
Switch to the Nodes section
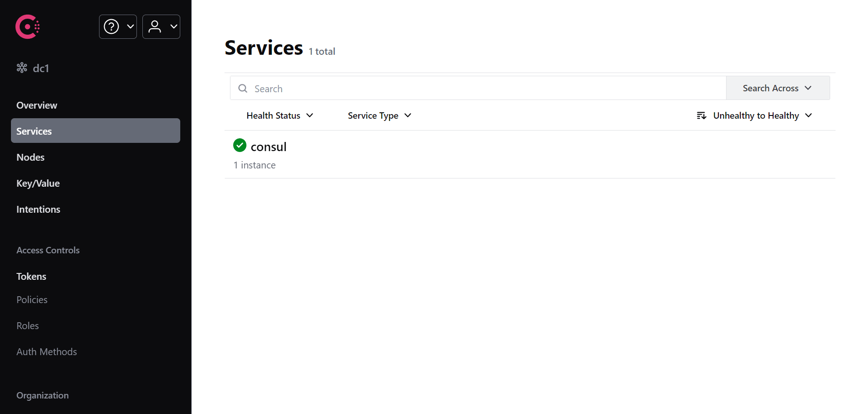30,157
